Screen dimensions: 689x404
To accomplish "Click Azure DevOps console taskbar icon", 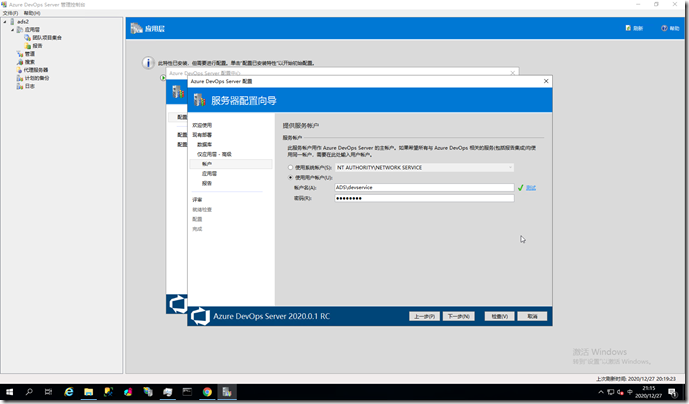I will pos(227,392).
